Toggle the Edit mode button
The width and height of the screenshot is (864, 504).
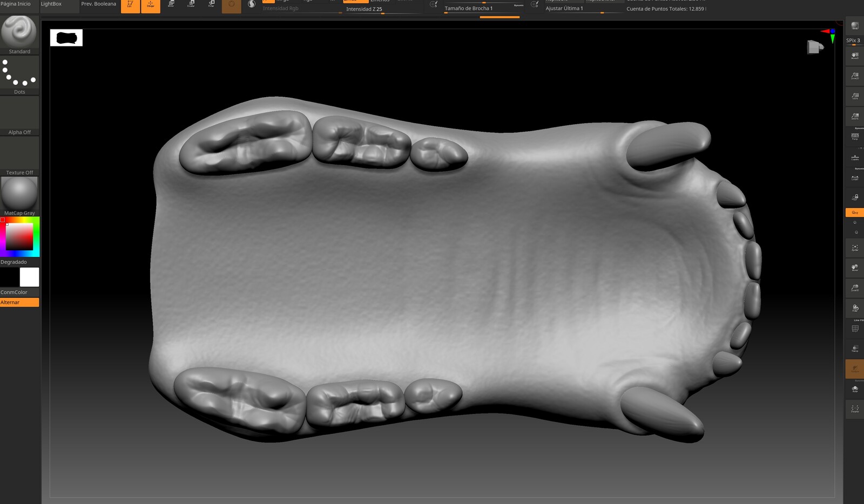click(x=130, y=5)
